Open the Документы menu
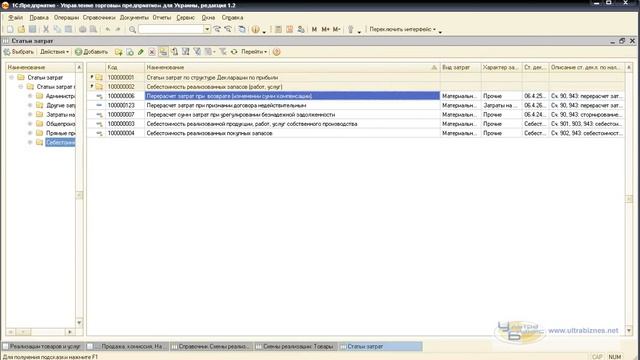Screen dimensions: 640x360 coord(134,18)
